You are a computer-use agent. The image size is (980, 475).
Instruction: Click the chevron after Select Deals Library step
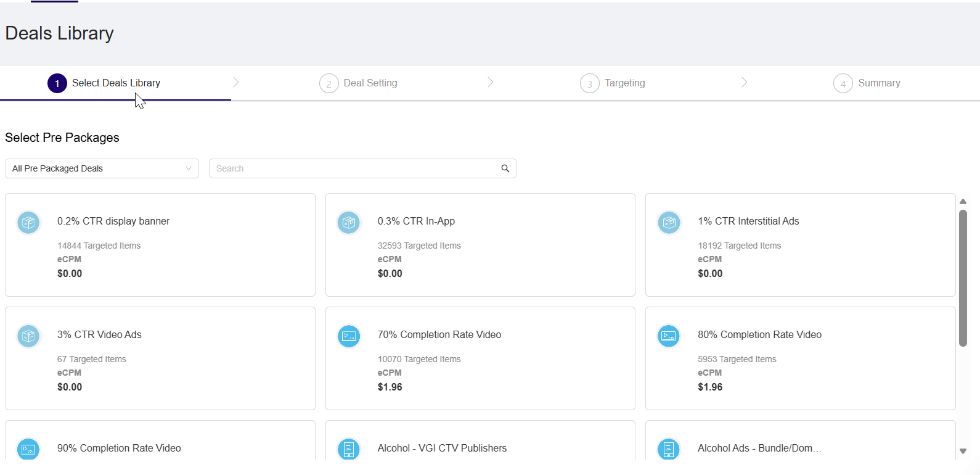click(x=236, y=82)
